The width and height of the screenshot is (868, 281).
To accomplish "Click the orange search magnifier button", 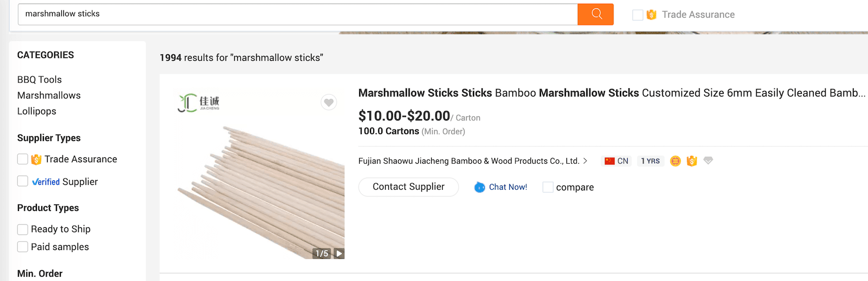I will [596, 14].
